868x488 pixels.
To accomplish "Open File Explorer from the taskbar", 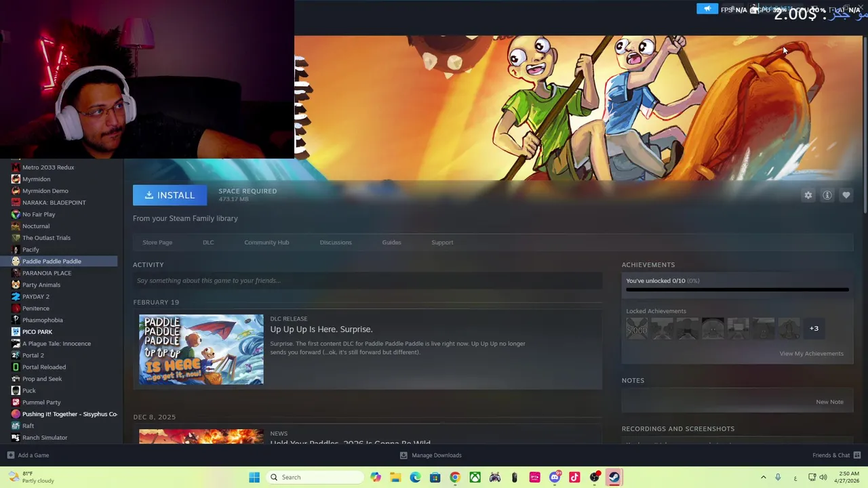I will [395, 477].
